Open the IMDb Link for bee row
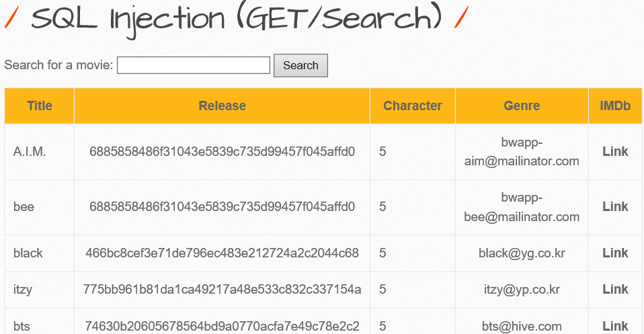 point(615,206)
